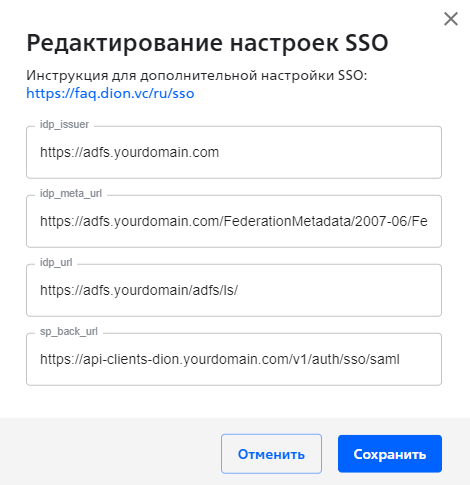The width and height of the screenshot is (470, 485).
Task: Click the Отменить button
Action: point(271,454)
